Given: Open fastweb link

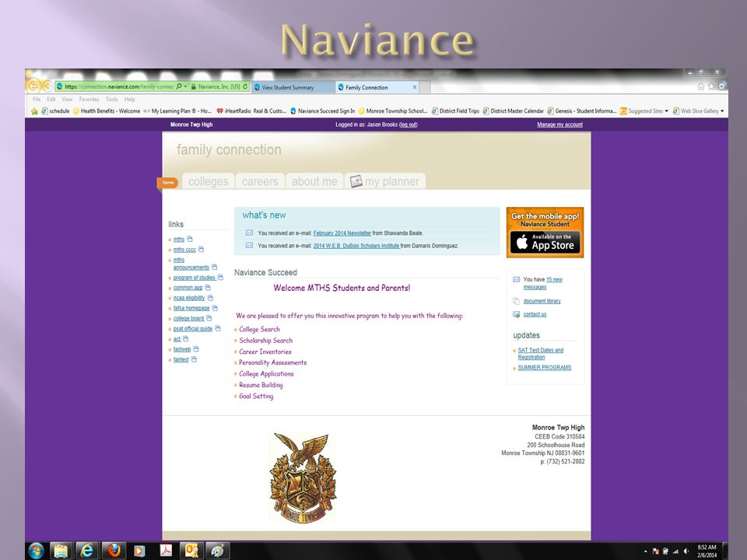Looking at the screenshot, I should click(182, 349).
